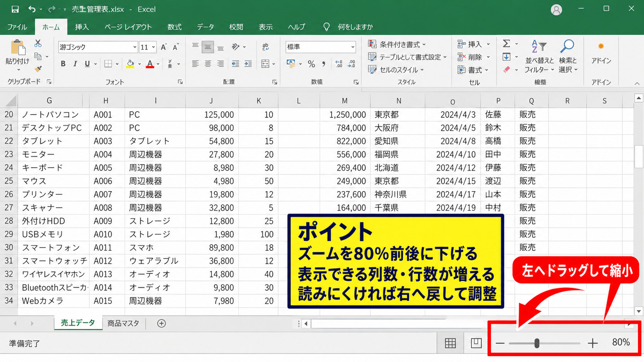
Task: Click the Undo arrow icon
Action: click(32, 9)
